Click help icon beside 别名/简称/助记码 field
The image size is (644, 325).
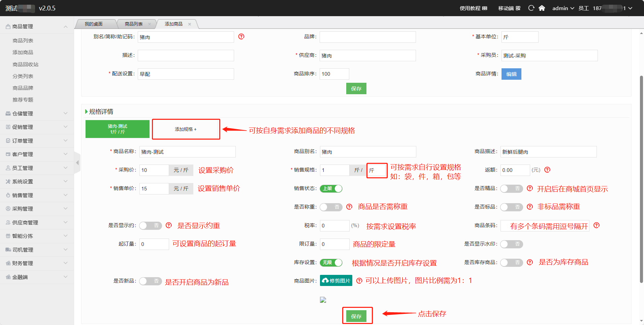coord(241,37)
